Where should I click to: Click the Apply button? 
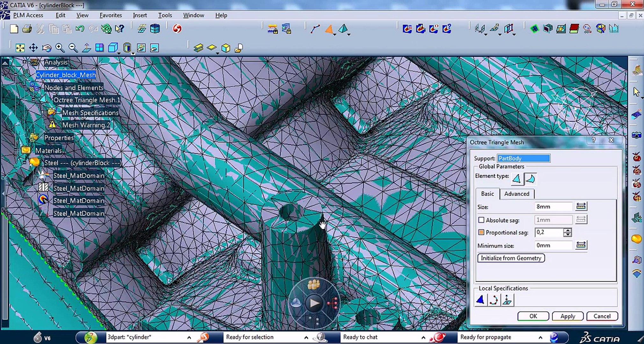click(568, 316)
